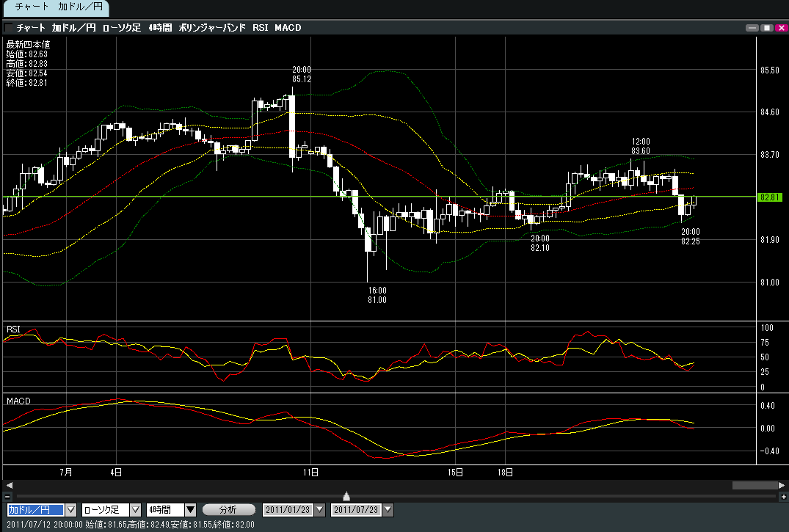Image resolution: width=789 pixels, height=532 pixels.
Task: Click the チャート 加ドル/円 tab
Action: (x=55, y=8)
